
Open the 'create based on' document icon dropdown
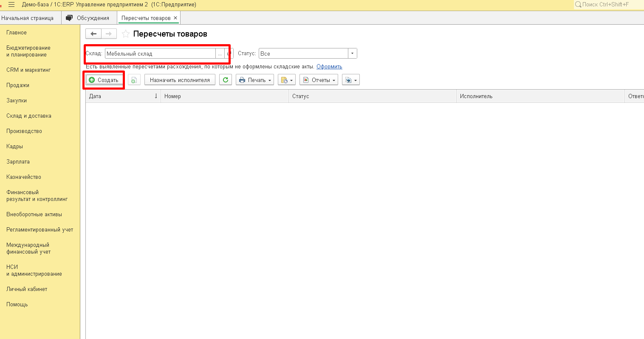(287, 80)
